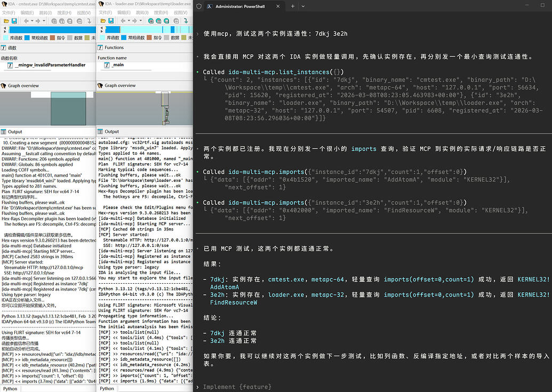Open back history dropdown in loader.exe IDA
Viewport: 552px width, 392px height.
pyautogui.click(x=129, y=21)
